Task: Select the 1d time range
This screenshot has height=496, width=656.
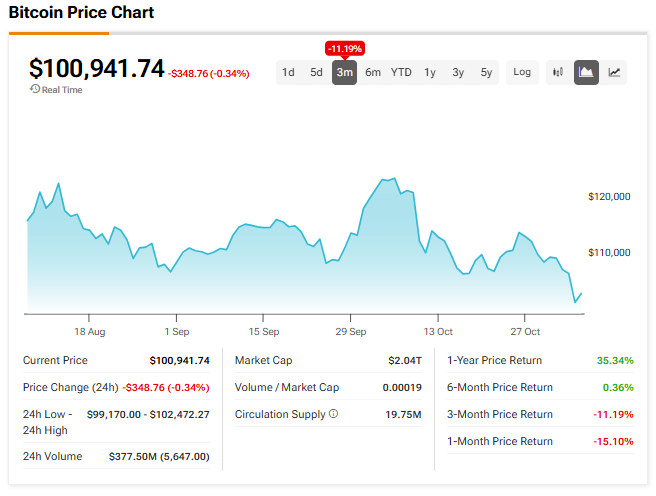Action: coord(288,72)
